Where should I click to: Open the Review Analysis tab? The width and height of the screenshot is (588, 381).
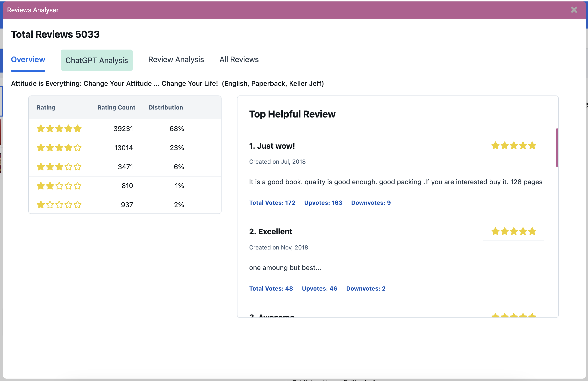tap(176, 59)
